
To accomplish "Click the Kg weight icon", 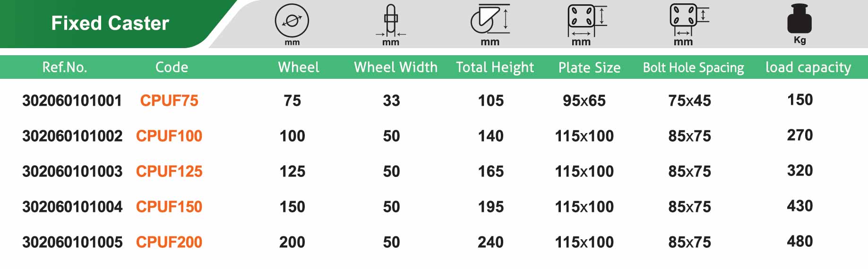I will 799,20.
